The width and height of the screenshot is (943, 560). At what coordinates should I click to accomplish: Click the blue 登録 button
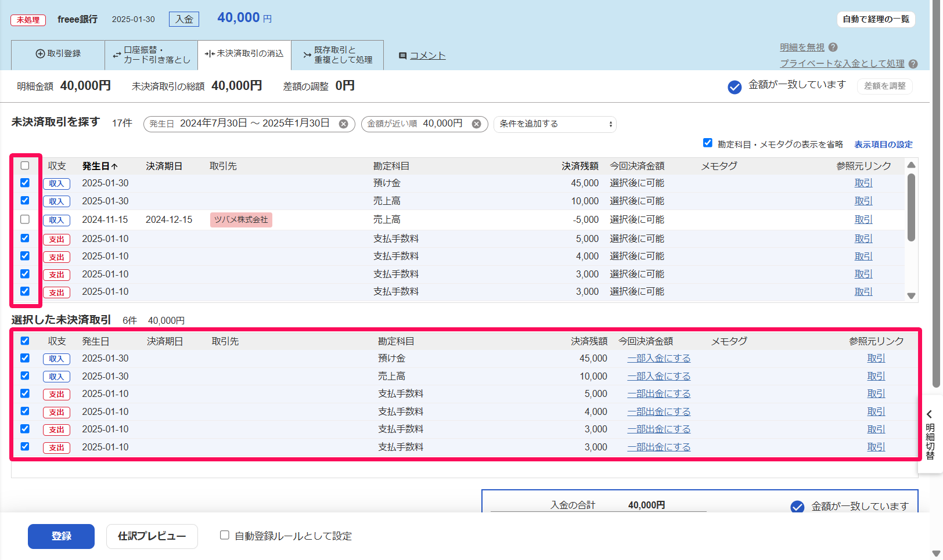[x=61, y=536]
